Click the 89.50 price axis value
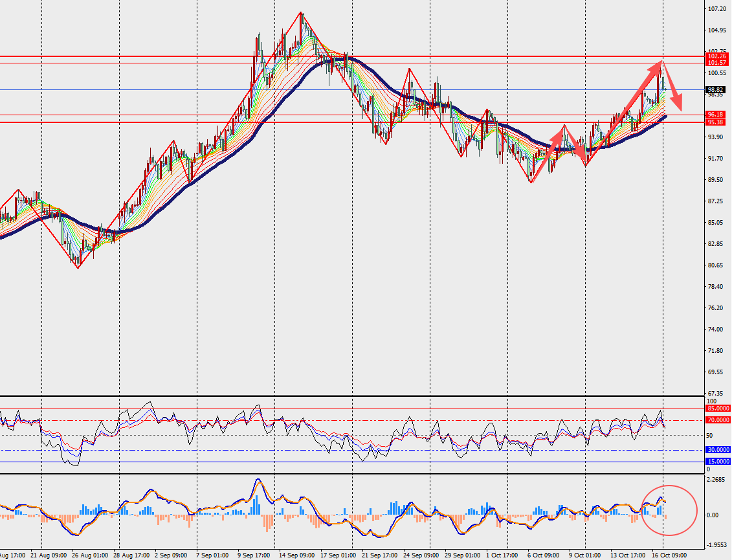Screen dimensions: 732x560 [716, 180]
